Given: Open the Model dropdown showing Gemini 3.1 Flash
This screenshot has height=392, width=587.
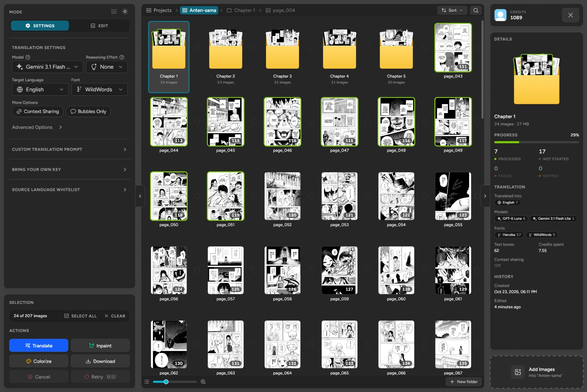Looking at the screenshot, I should [x=47, y=67].
